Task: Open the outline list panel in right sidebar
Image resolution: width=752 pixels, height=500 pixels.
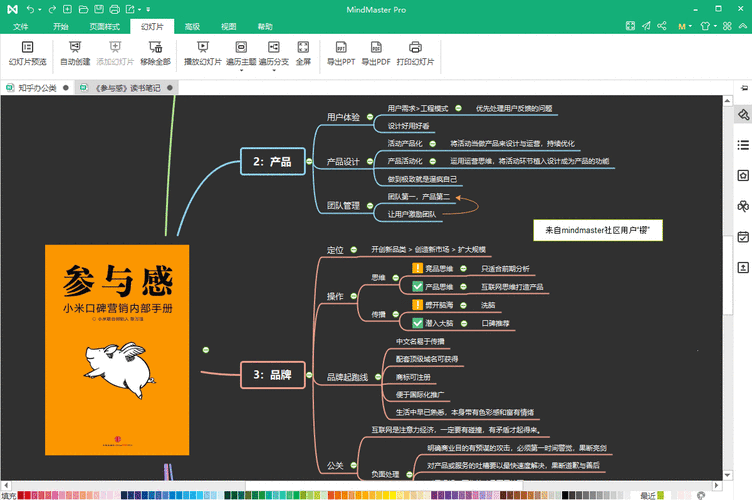Action: (742, 145)
